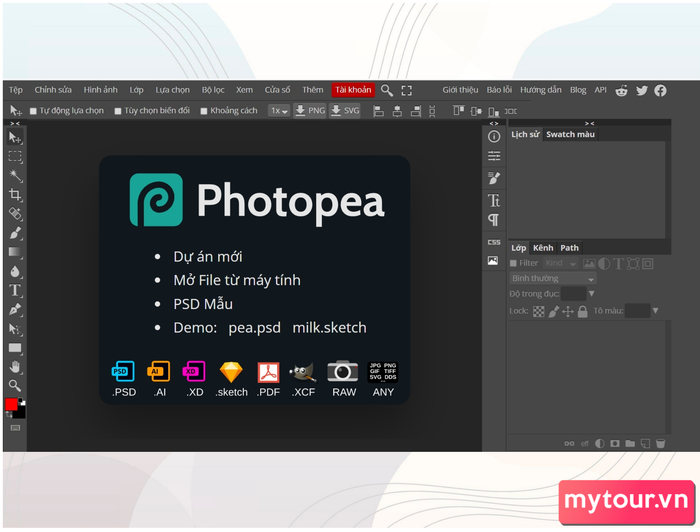Expand the Độ trong đục arrow
This screenshot has height=532, width=700.
click(x=592, y=294)
